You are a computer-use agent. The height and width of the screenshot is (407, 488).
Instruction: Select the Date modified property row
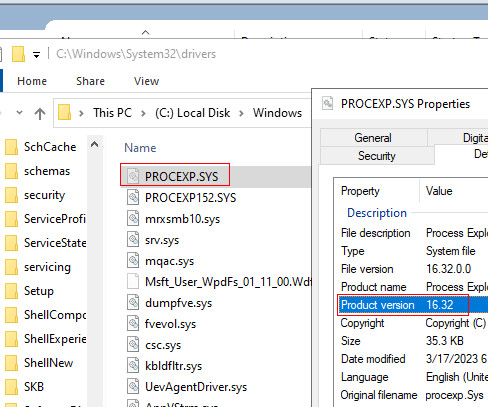(x=413, y=359)
